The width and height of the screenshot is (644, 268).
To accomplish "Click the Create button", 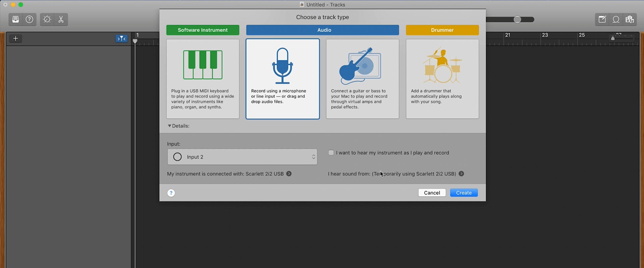I will point(464,193).
